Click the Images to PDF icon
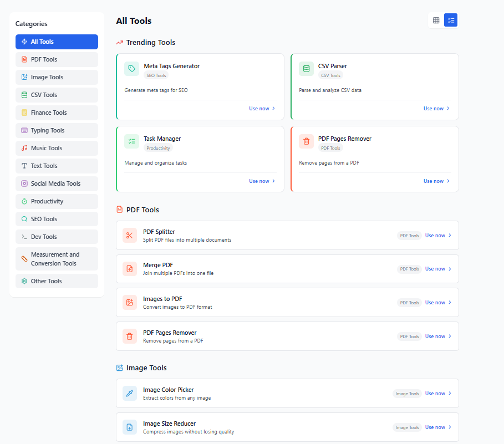 [x=130, y=302]
